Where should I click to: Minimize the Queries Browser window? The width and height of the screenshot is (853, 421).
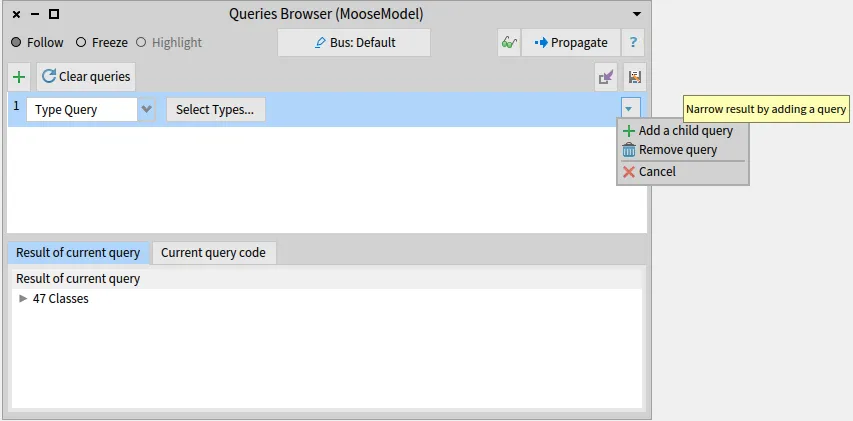[x=35, y=14]
